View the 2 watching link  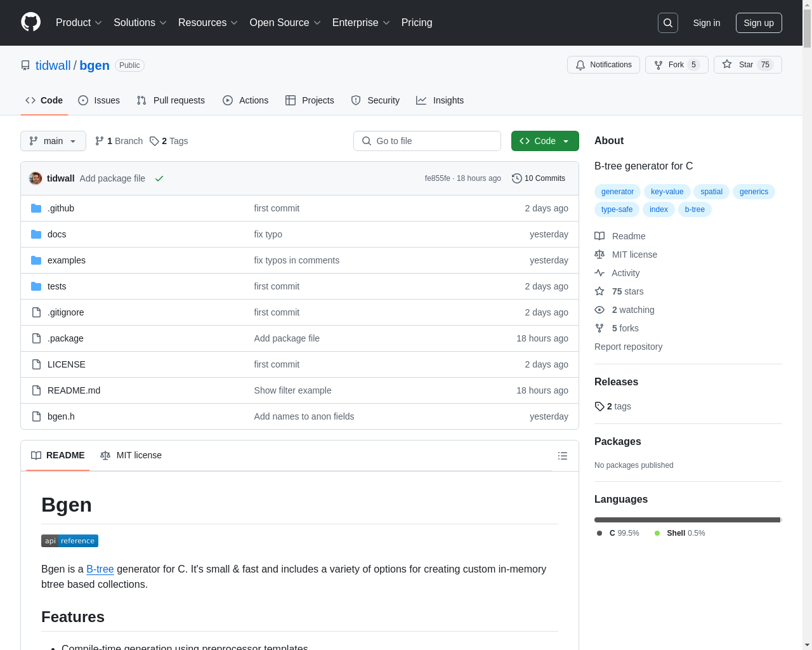point(624,310)
